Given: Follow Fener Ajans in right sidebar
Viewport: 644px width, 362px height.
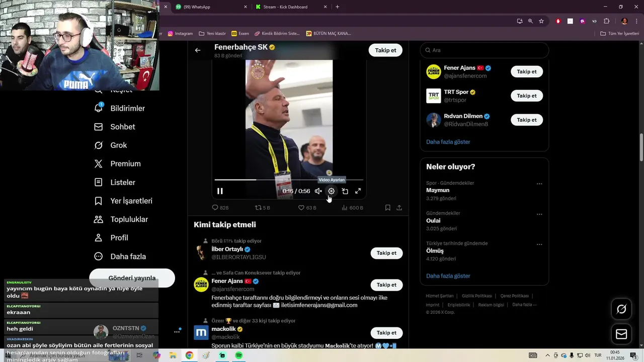Looking at the screenshot, I should (527, 71).
